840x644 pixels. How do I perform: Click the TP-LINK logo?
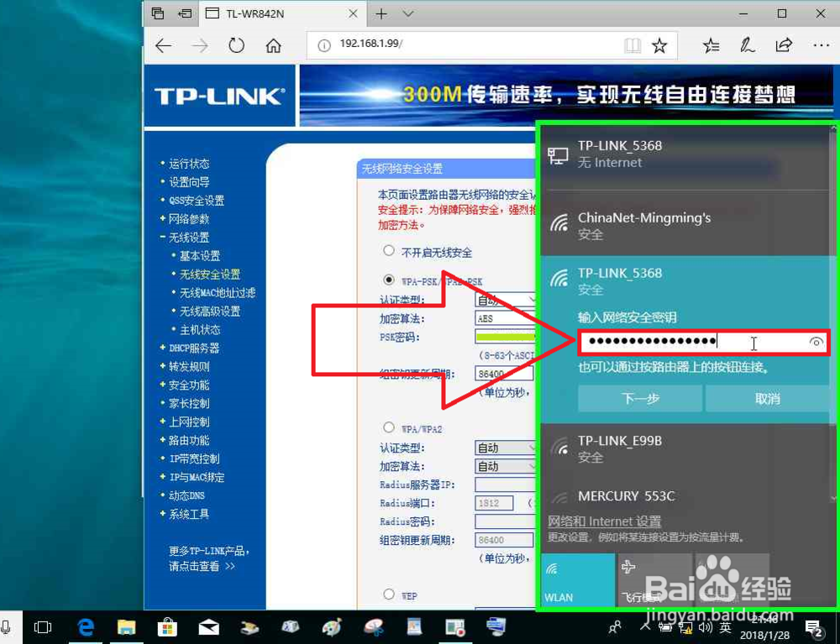pos(219,97)
